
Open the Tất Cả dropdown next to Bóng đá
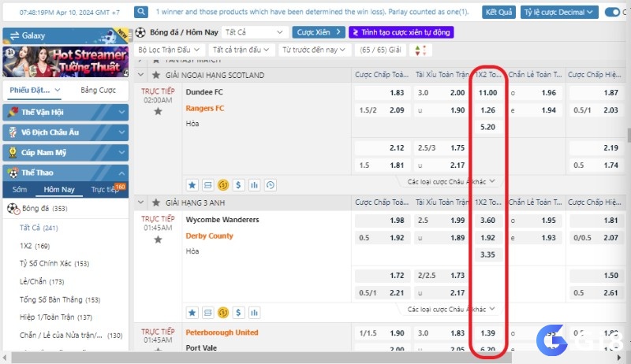click(255, 32)
